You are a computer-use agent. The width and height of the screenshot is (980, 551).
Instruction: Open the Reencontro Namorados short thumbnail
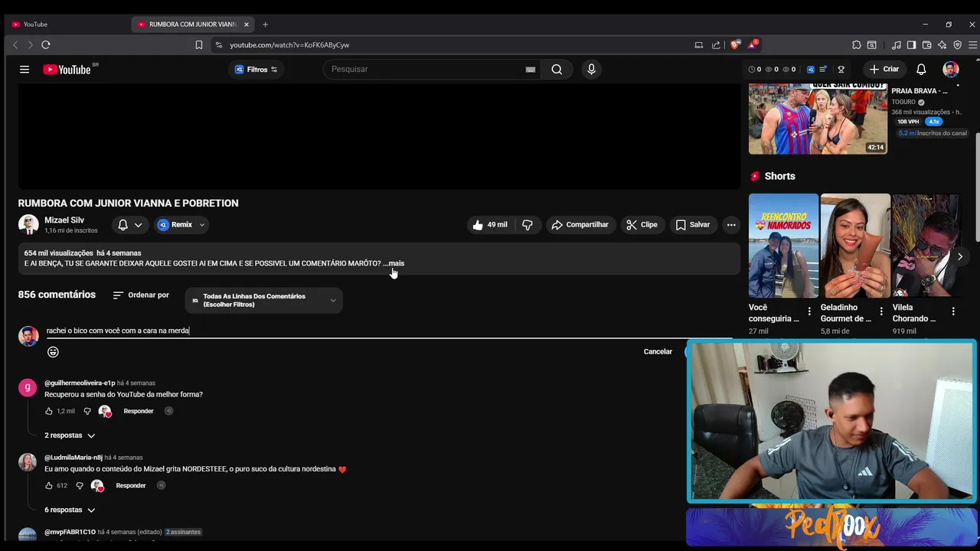point(783,246)
